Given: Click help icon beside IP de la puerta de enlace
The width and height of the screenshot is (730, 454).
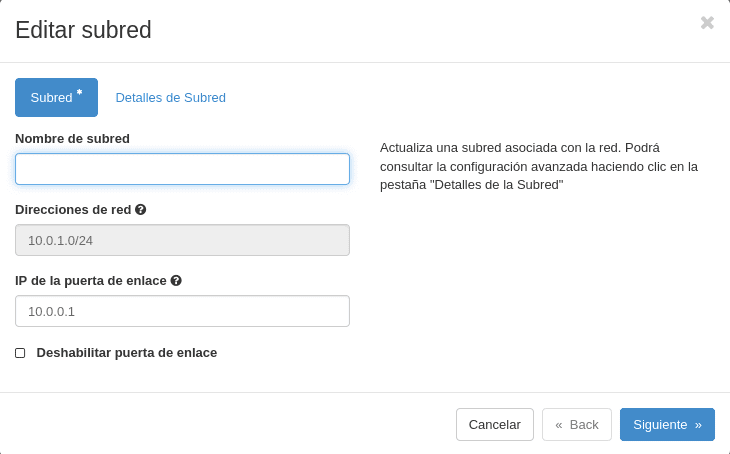Looking at the screenshot, I should [176, 281].
